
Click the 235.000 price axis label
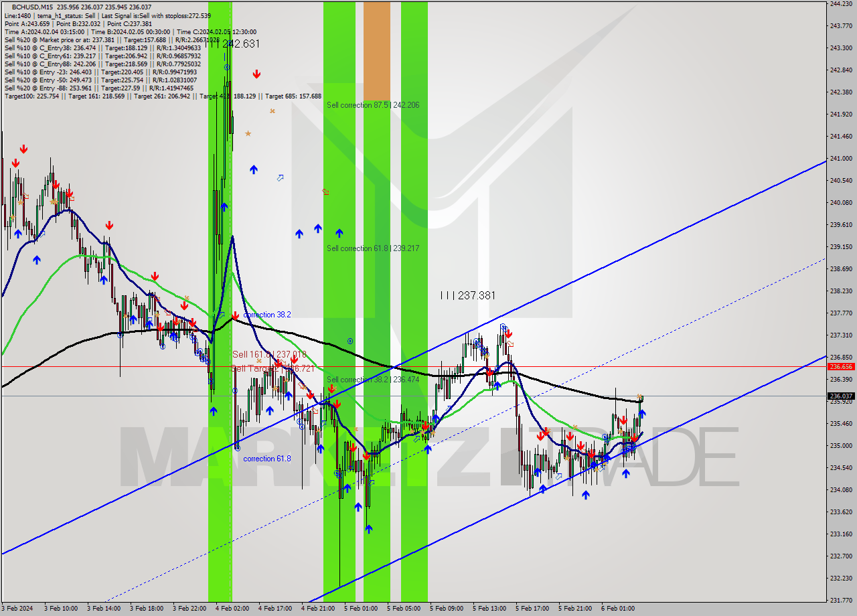click(840, 446)
